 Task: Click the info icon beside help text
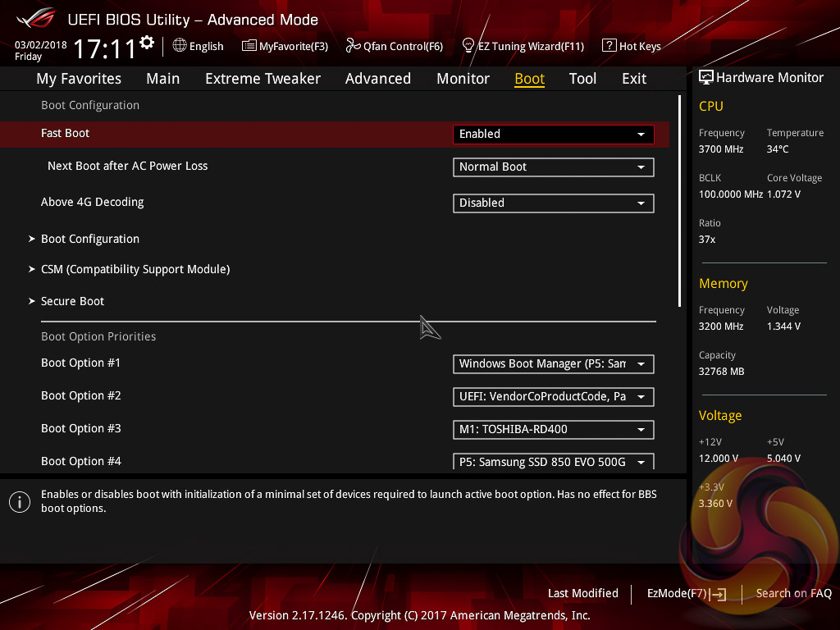pos(19,502)
